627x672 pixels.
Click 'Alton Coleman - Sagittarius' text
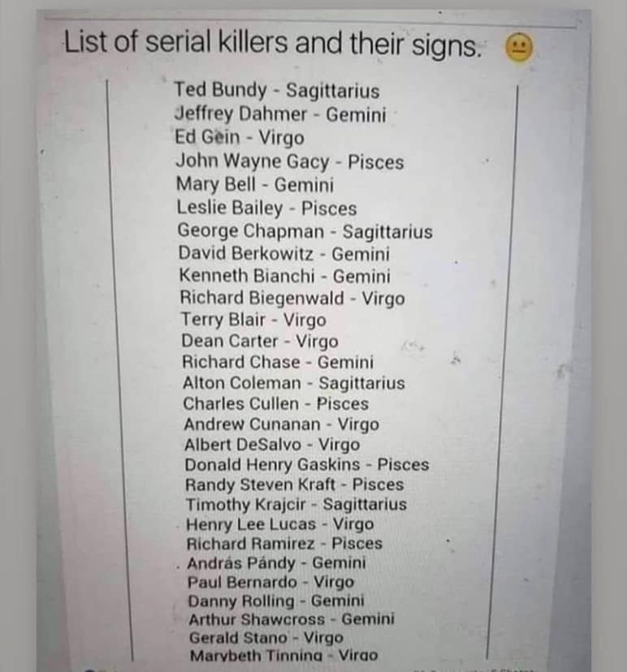pyautogui.click(x=294, y=383)
